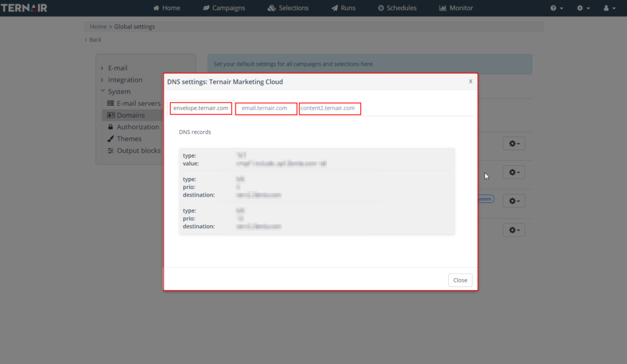
Task: Open the first domain row gear dropdown
Action: click(x=514, y=143)
